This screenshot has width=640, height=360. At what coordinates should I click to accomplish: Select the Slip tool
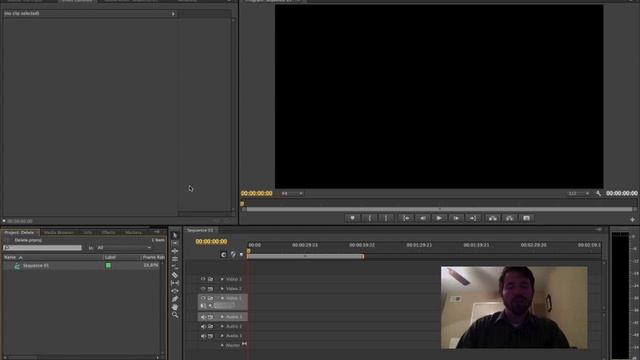(175, 283)
